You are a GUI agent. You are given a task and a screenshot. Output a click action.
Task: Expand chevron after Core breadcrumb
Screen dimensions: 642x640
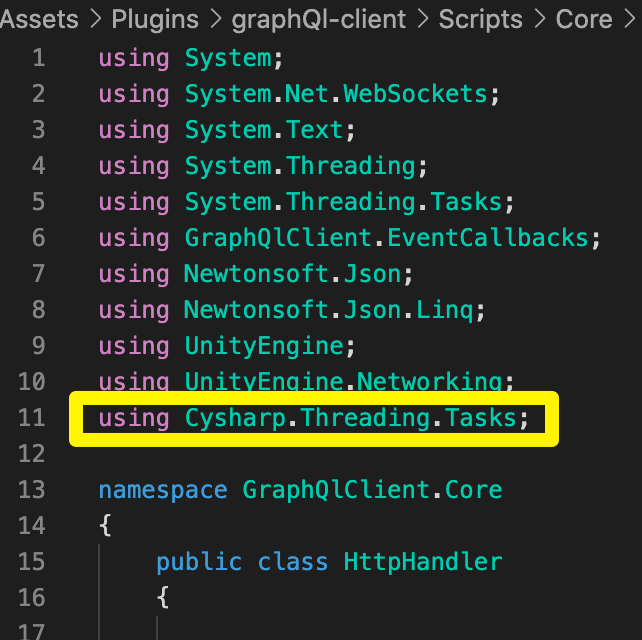click(629, 20)
